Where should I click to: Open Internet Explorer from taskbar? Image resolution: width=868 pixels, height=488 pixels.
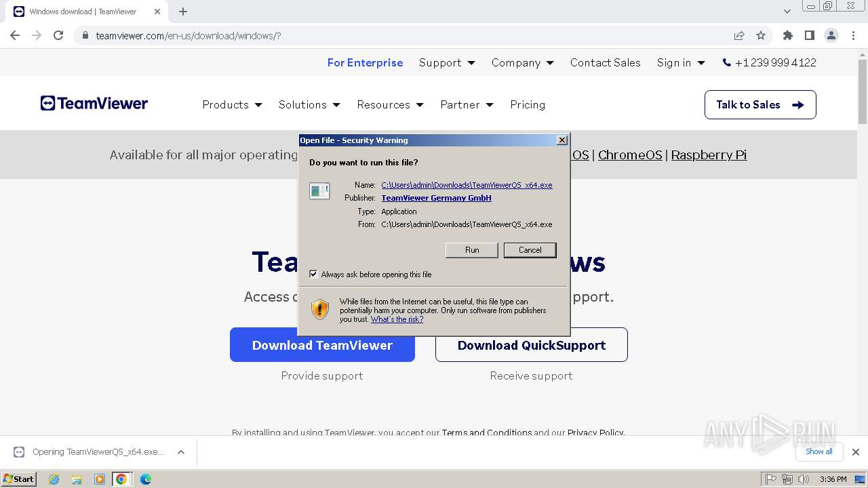click(54, 479)
